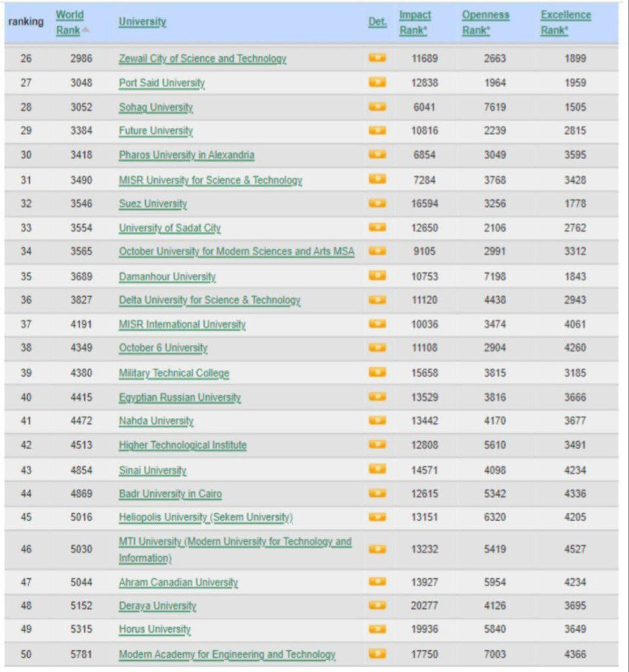Visit Delta University for Science & Technology link
Image resolution: width=629 pixels, height=672 pixels.
(209, 300)
